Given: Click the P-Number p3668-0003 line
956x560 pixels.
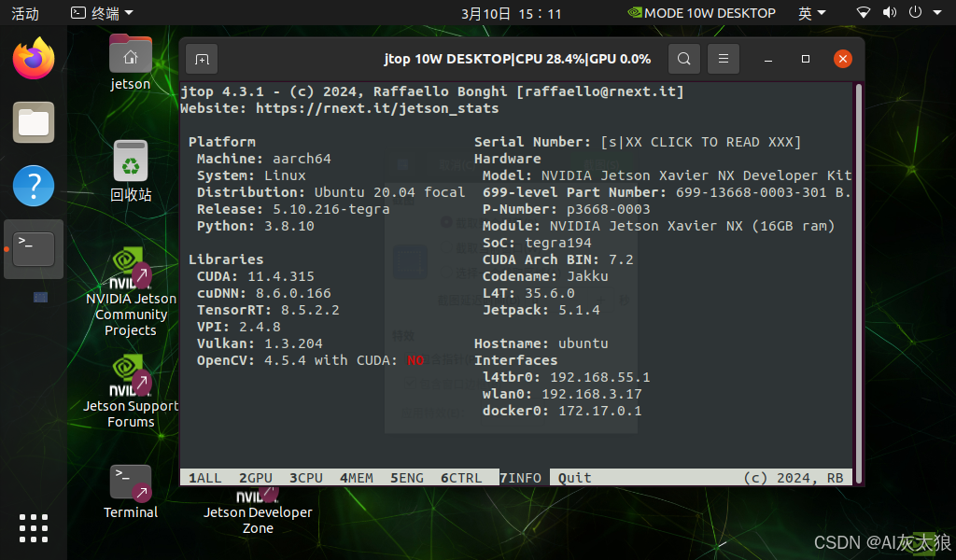Looking at the screenshot, I should [x=567, y=210].
